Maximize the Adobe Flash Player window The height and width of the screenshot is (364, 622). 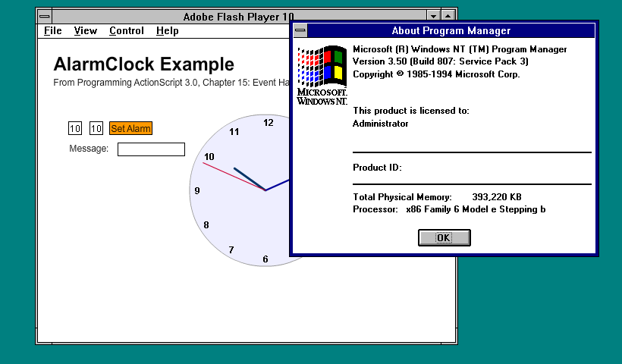coord(448,17)
